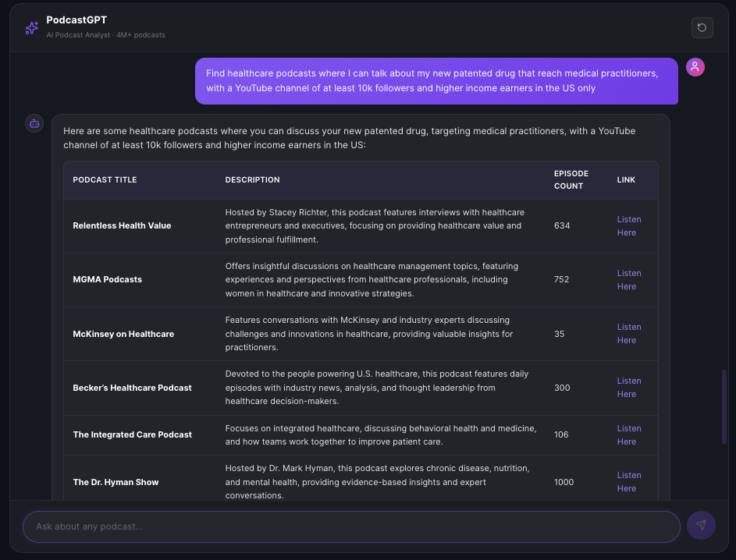Click the reset conversation icon
This screenshot has width=736, height=560.
[x=702, y=27]
